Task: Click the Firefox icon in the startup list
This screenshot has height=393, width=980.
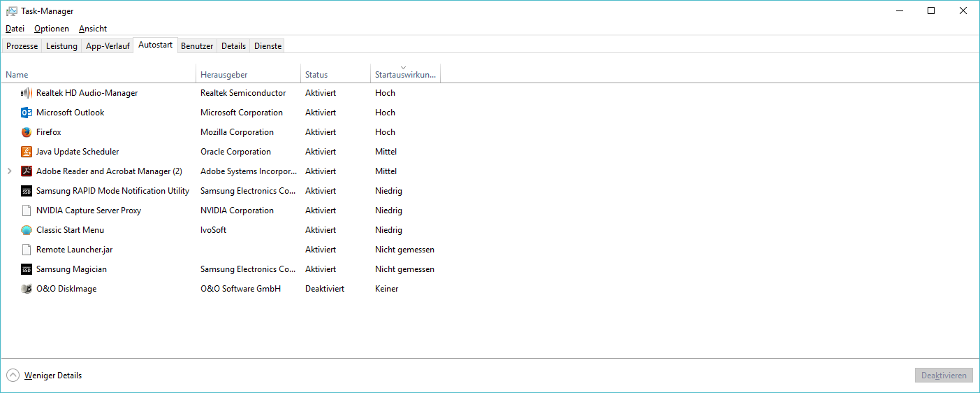Action: [x=27, y=132]
